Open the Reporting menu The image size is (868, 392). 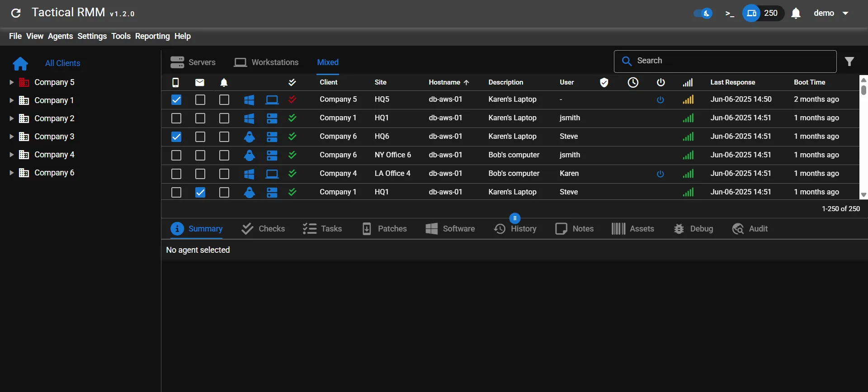point(152,36)
